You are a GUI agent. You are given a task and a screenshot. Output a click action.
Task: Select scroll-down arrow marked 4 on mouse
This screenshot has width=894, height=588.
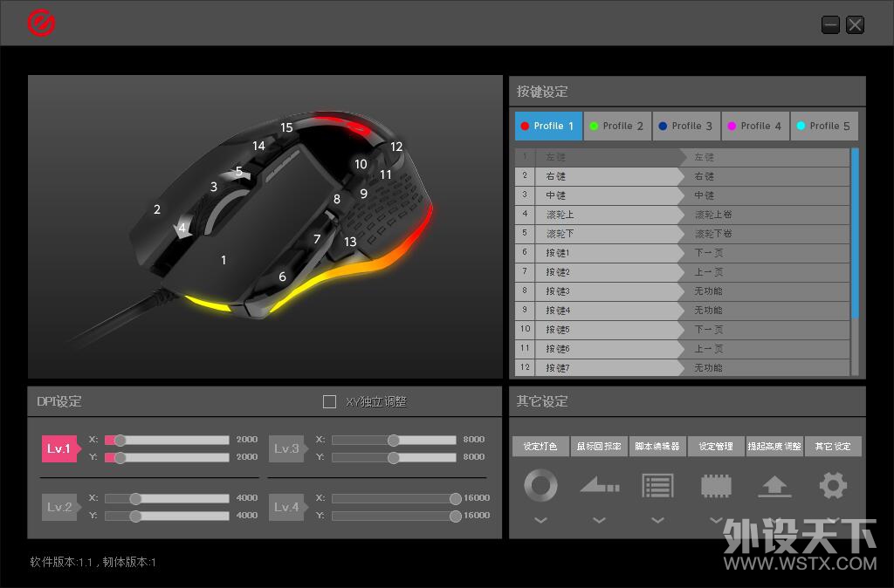(182, 229)
